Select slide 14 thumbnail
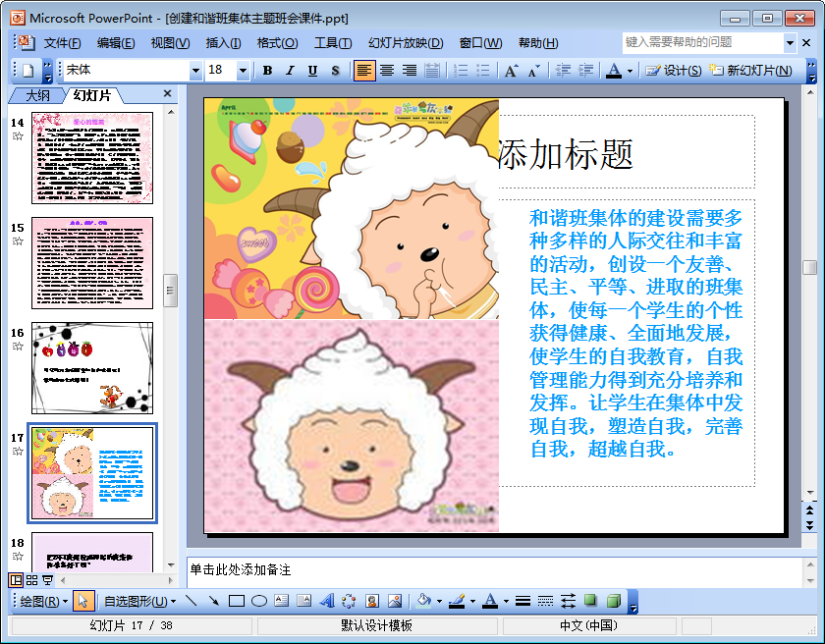The width and height of the screenshot is (825, 644). pos(92,158)
